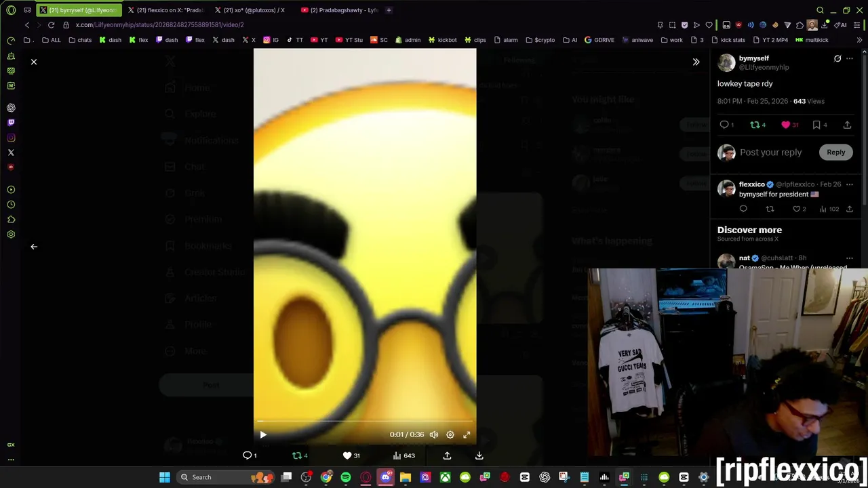Play the video
Screen dimensions: 868x488
tap(263, 434)
